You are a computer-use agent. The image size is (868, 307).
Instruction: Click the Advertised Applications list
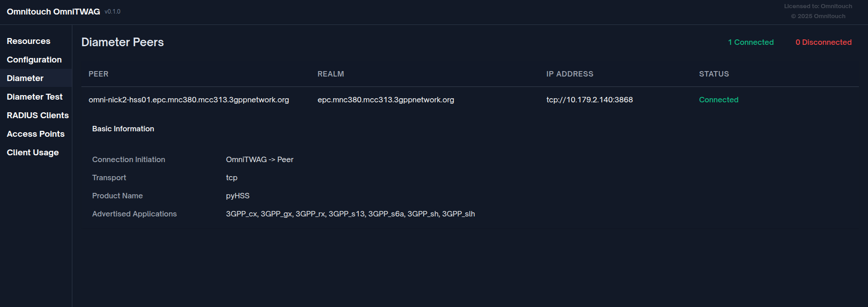click(350, 214)
